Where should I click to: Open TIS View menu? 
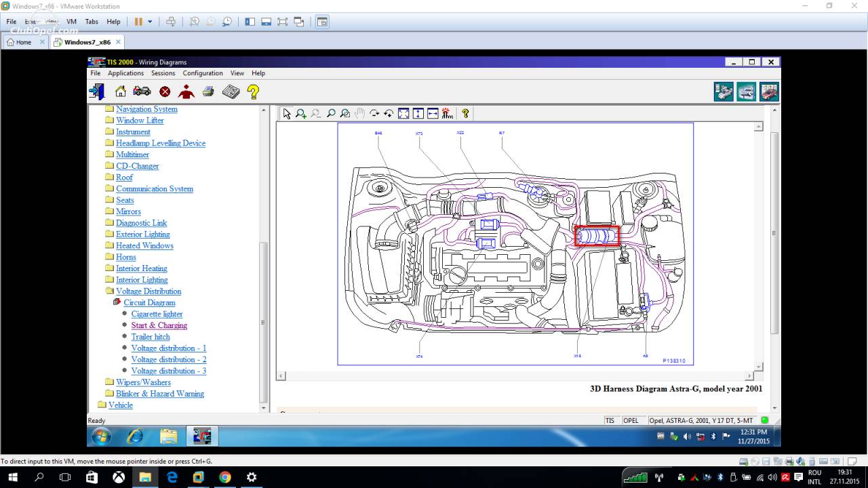(237, 73)
